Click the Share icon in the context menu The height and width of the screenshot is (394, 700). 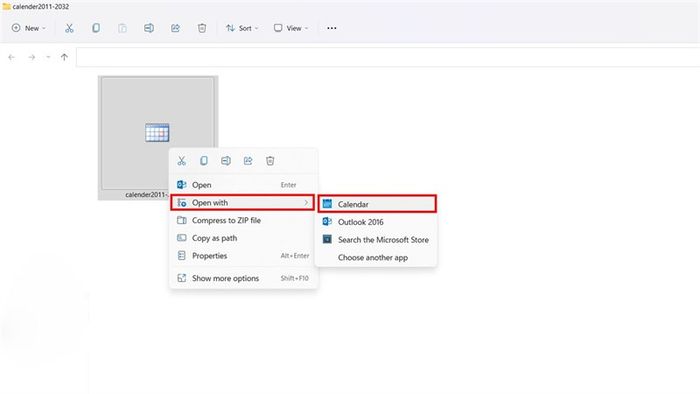point(248,161)
